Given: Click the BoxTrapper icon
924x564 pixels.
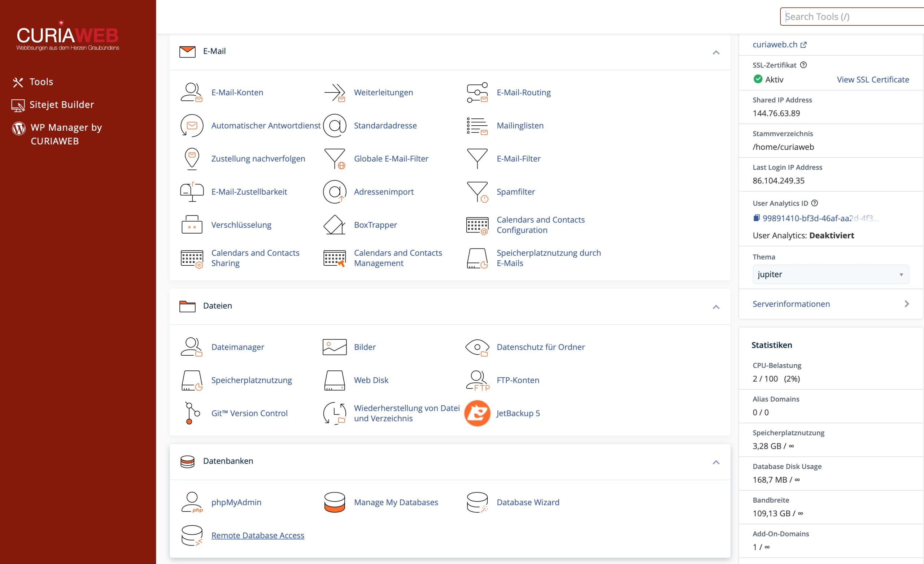Looking at the screenshot, I should point(335,225).
